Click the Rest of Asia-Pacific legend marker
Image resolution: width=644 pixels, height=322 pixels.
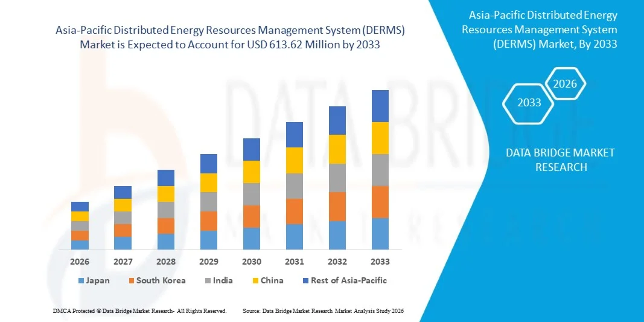(x=305, y=281)
